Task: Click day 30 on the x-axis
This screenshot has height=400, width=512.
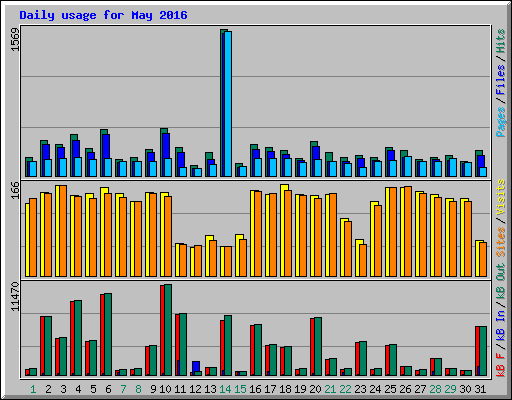Action: pos(465,389)
